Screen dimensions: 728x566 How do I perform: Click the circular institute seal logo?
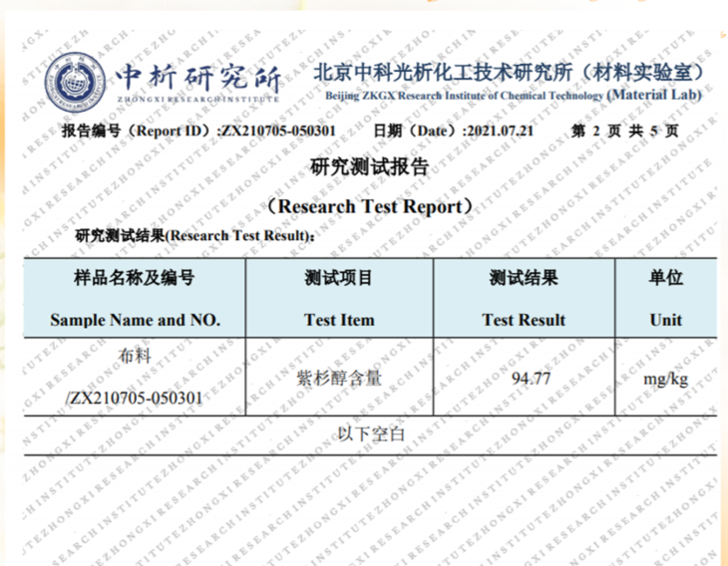(76, 82)
